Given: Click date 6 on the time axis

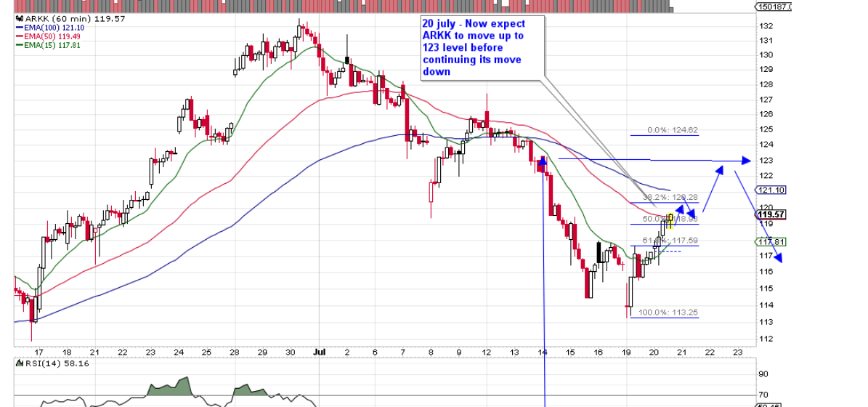Looking at the screenshot, I should click(375, 352).
